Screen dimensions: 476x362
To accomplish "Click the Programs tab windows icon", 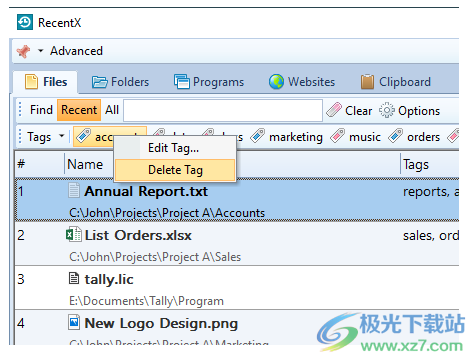I will point(182,82).
